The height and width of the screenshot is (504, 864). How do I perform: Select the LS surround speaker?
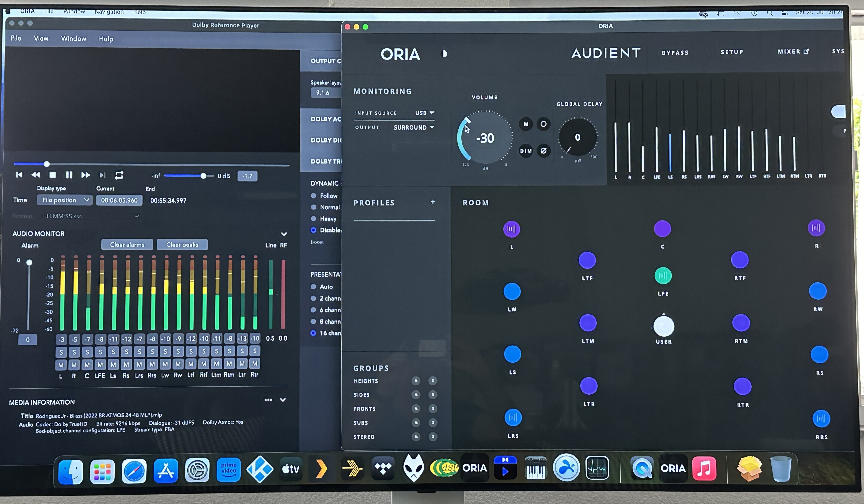pos(512,354)
